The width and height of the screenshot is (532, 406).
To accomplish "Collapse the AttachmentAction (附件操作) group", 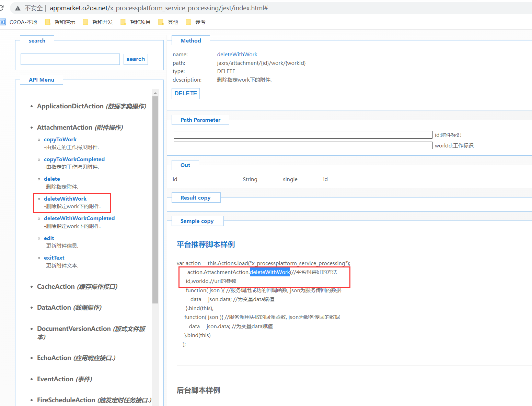I will 80,128.
